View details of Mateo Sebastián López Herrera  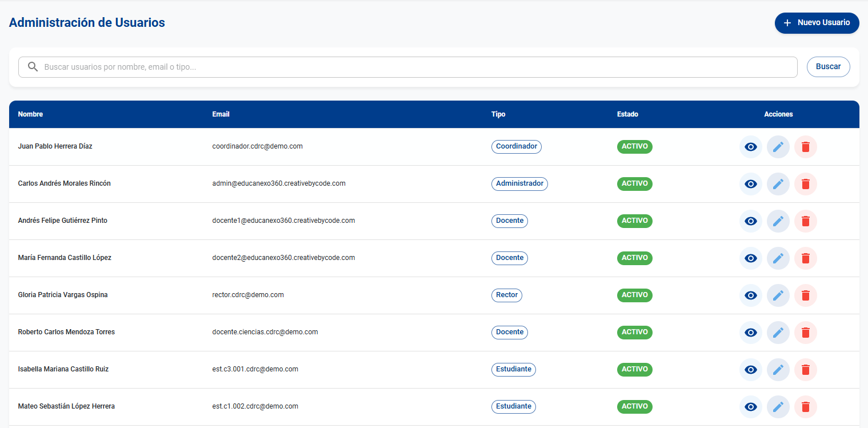pos(751,407)
